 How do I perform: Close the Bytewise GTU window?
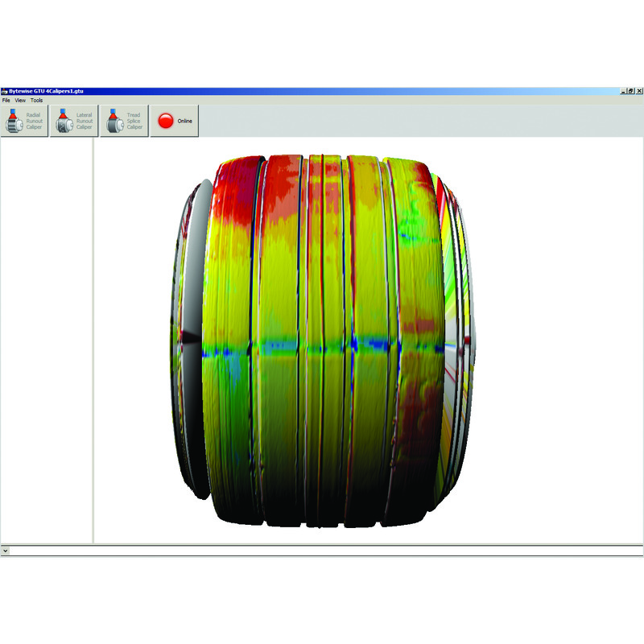pos(639,92)
